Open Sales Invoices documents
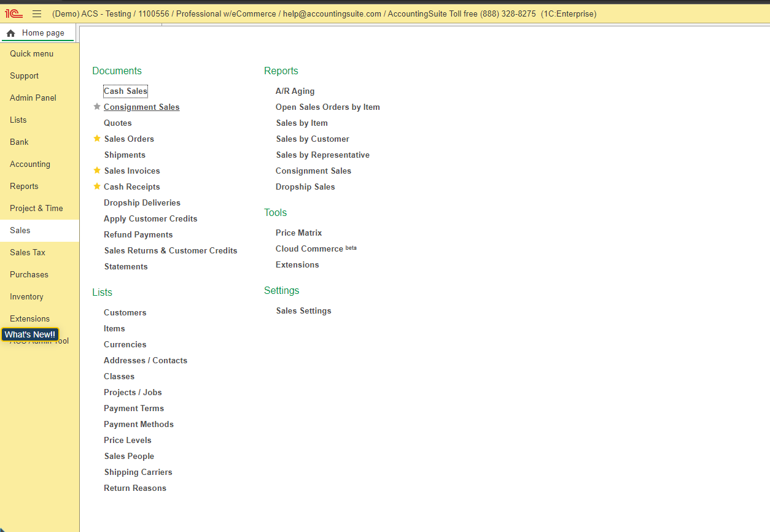This screenshot has height=532, width=770. (132, 171)
